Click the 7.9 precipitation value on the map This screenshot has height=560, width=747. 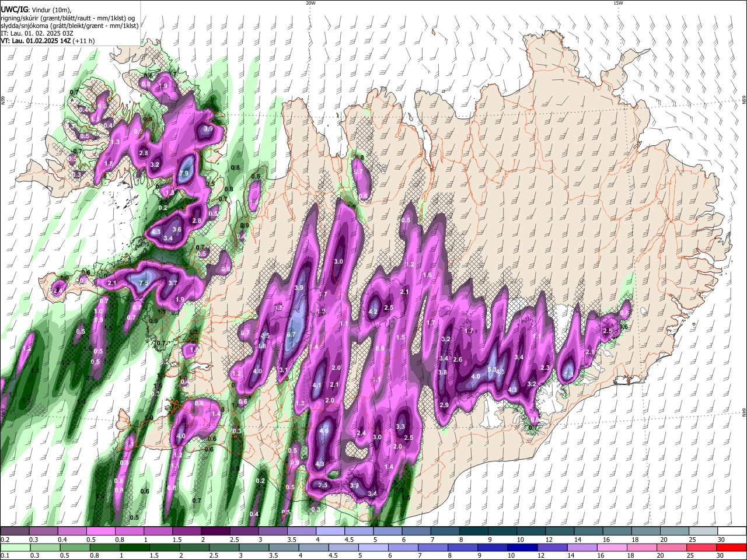pos(184,174)
